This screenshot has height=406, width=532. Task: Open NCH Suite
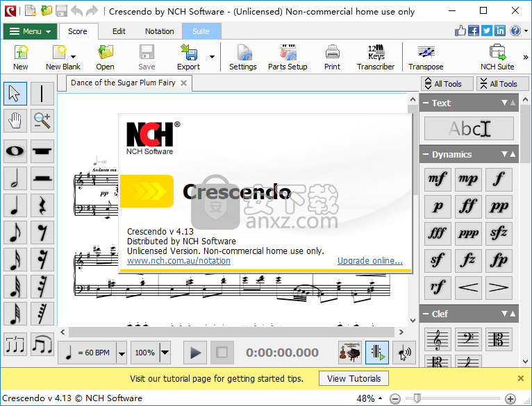pyautogui.click(x=497, y=58)
